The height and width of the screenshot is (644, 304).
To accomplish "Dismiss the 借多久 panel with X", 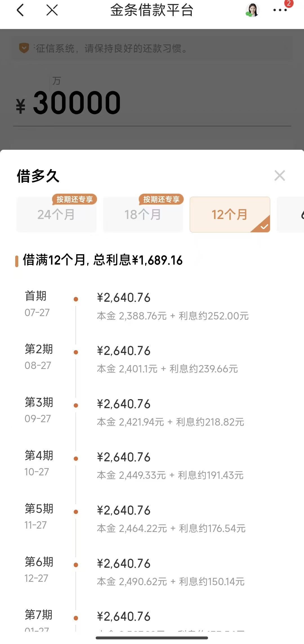I will tap(280, 176).
